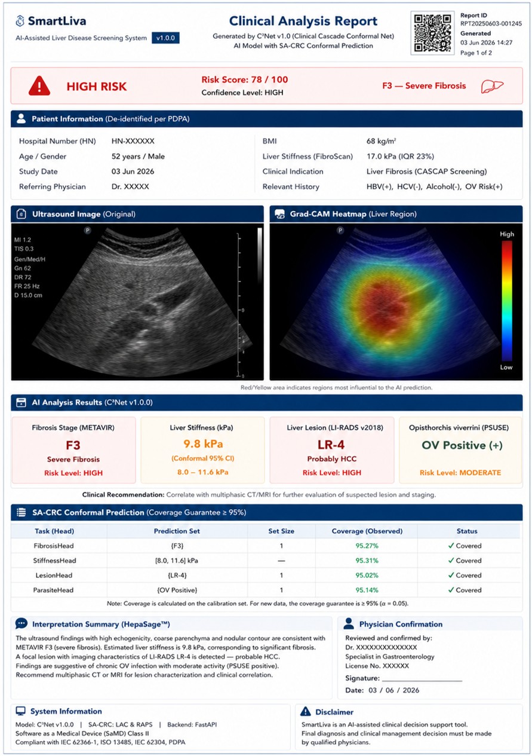
Task: Click the 95.02% coverage value
Action: (x=367, y=575)
